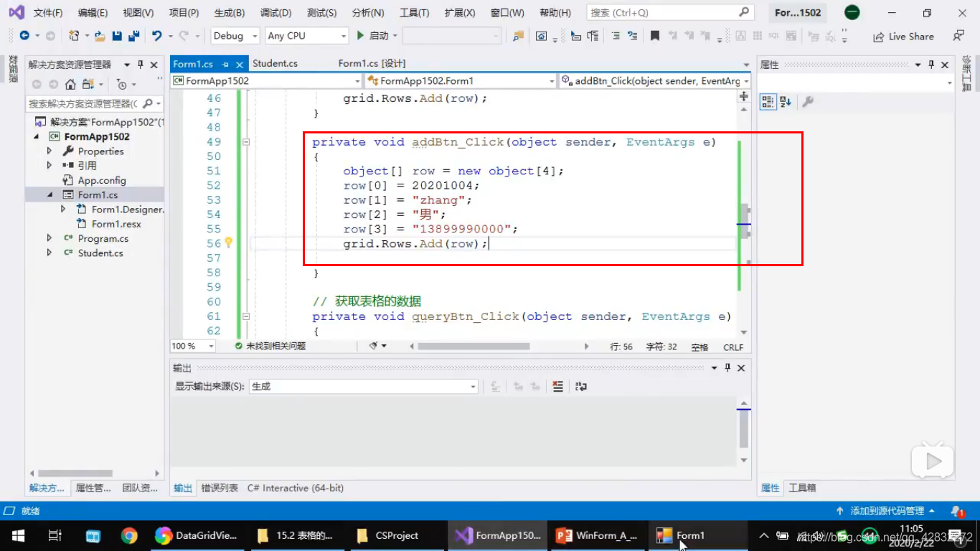Click the pending changes filter clock icon
The width and height of the screenshot is (980, 551).
[x=121, y=84]
